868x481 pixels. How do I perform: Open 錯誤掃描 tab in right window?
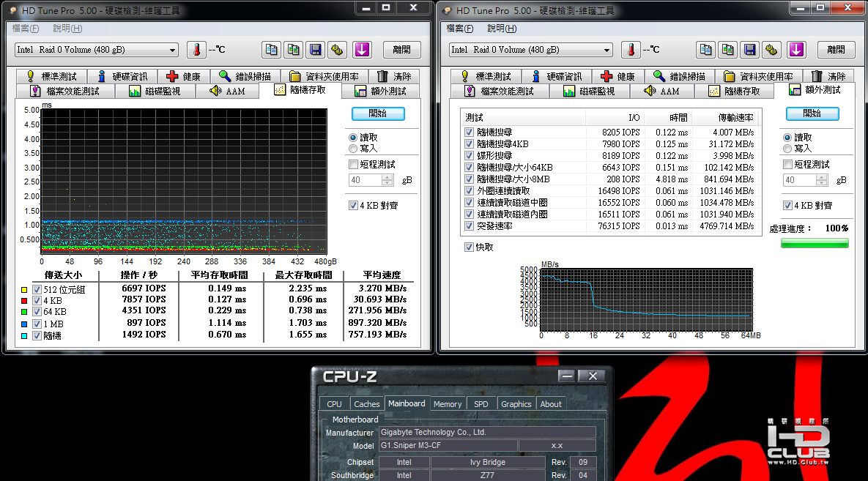[680, 76]
